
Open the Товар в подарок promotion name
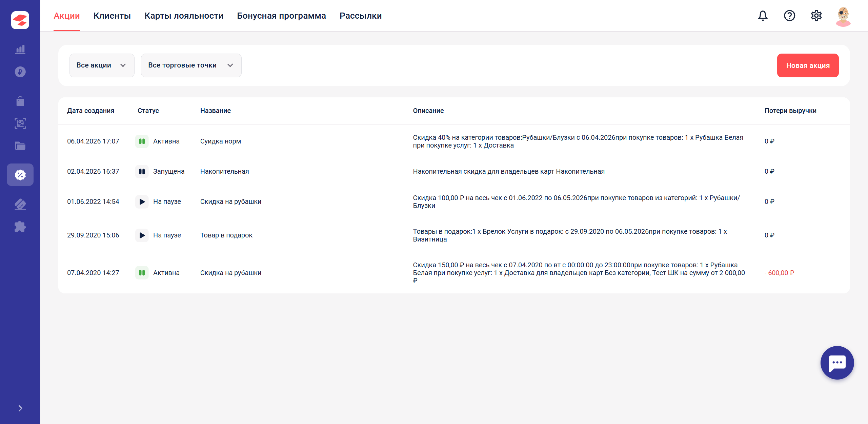pyautogui.click(x=226, y=235)
